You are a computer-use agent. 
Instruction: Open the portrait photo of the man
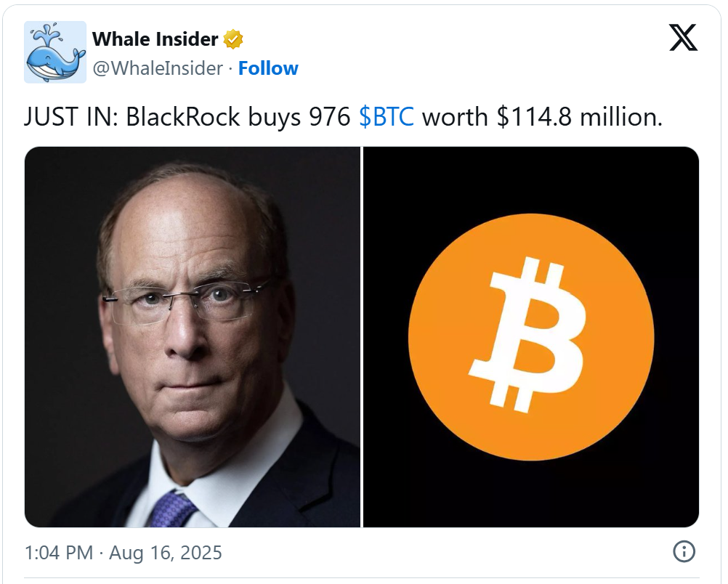193,337
